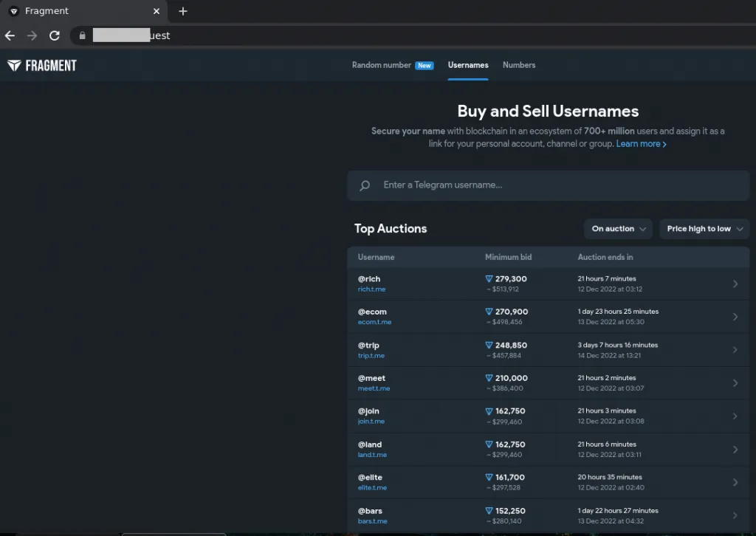
Task: Open the Price high to low sort dropdown
Action: (x=704, y=229)
